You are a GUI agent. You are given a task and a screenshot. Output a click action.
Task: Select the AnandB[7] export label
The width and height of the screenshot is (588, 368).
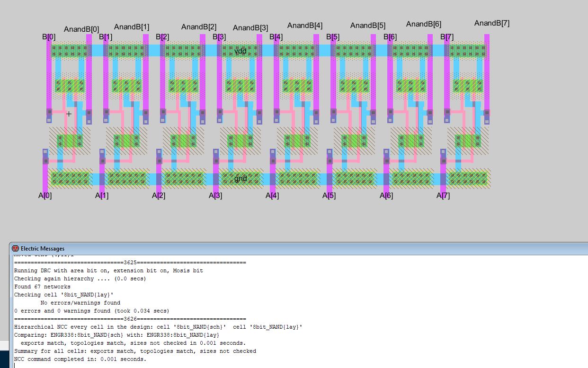coord(491,23)
